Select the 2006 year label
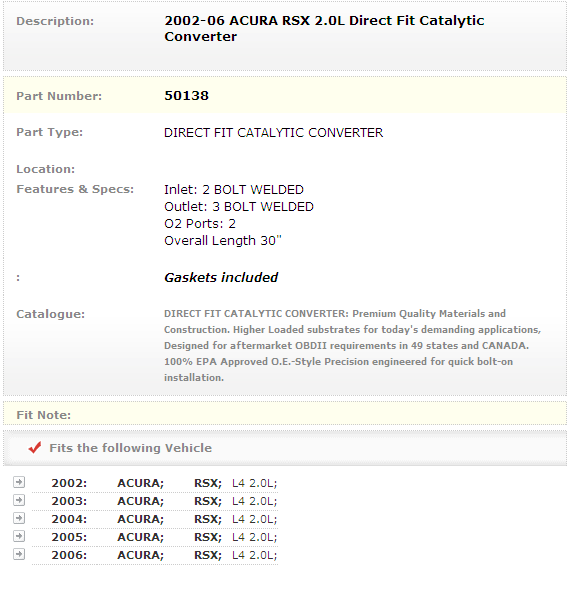The width and height of the screenshot is (570, 607). coord(69,555)
